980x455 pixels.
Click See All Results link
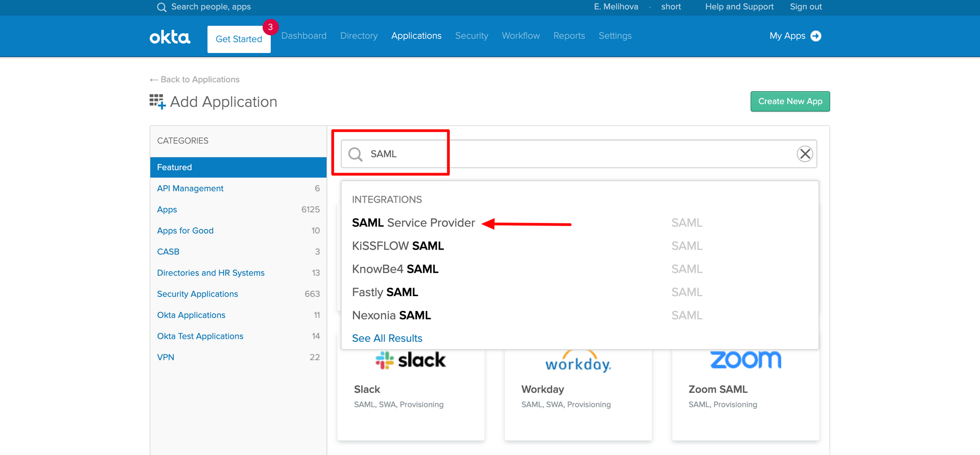tap(387, 338)
